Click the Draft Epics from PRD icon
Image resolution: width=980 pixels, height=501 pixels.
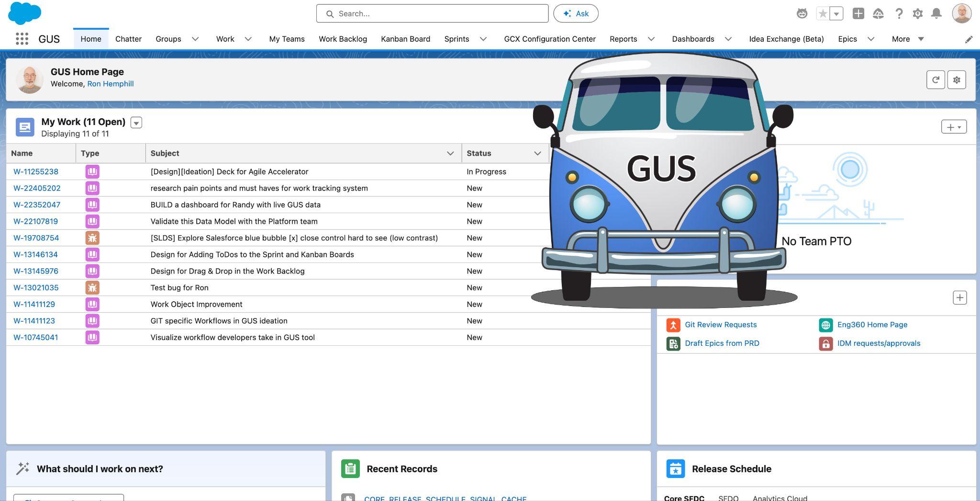(673, 343)
